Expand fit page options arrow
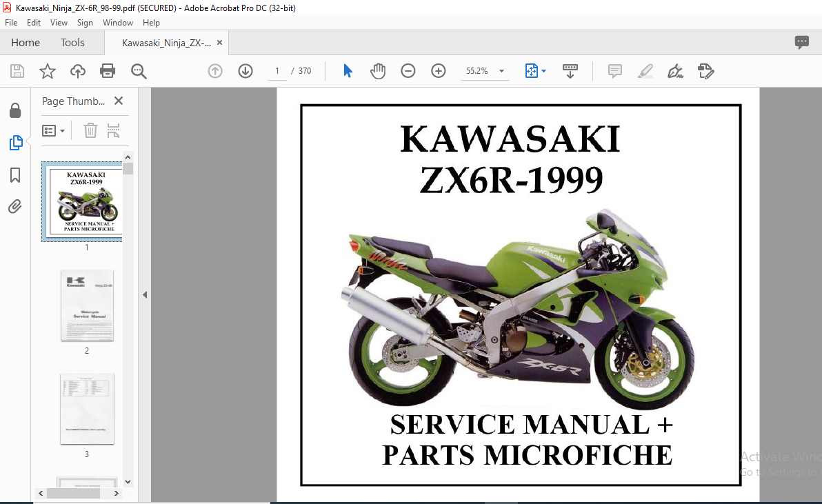The height and width of the screenshot is (504, 822). [543, 71]
